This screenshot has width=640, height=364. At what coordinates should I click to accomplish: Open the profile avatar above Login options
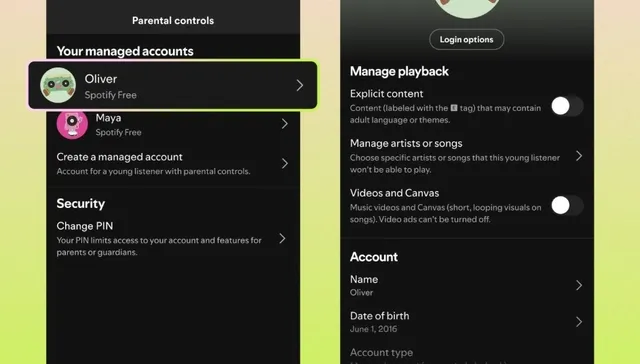[x=467, y=8]
